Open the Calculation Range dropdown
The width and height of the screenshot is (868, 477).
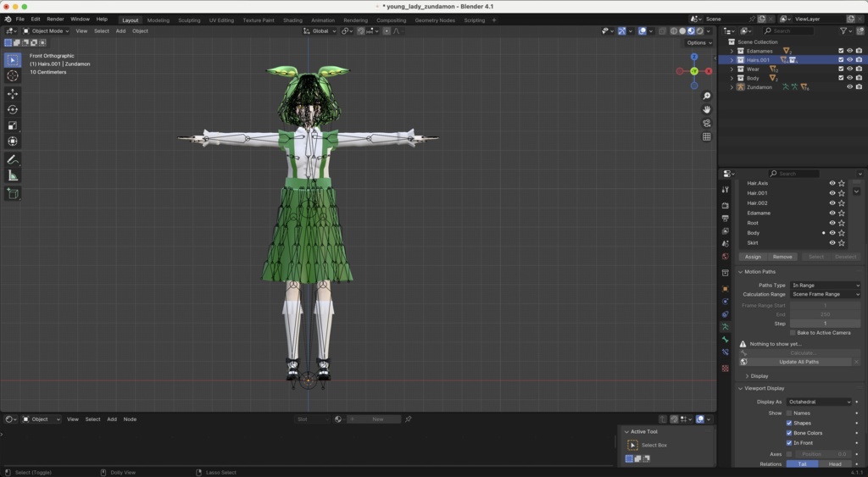826,294
